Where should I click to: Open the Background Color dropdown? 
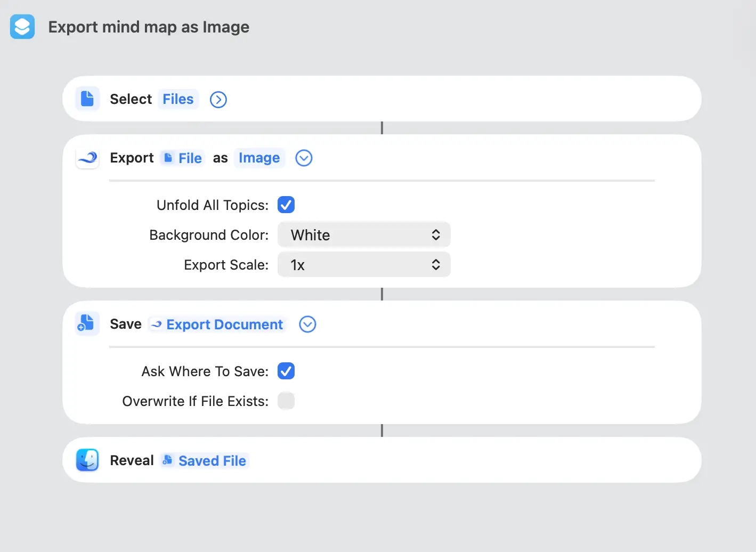(x=364, y=234)
